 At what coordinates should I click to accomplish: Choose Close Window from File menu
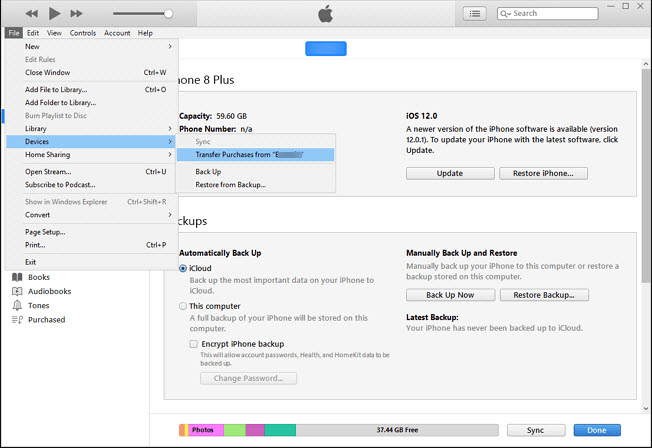pyautogui.click(x=92, y=72)
